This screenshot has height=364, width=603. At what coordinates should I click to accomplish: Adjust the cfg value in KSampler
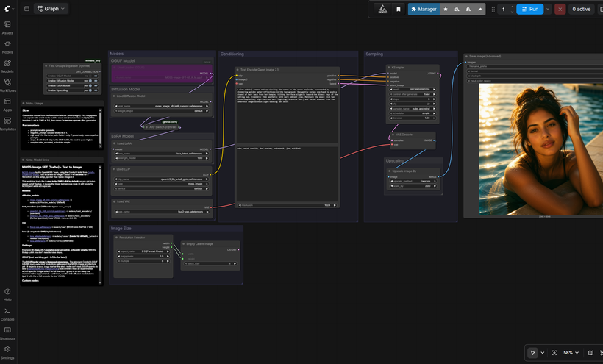(x=413, y=104)
